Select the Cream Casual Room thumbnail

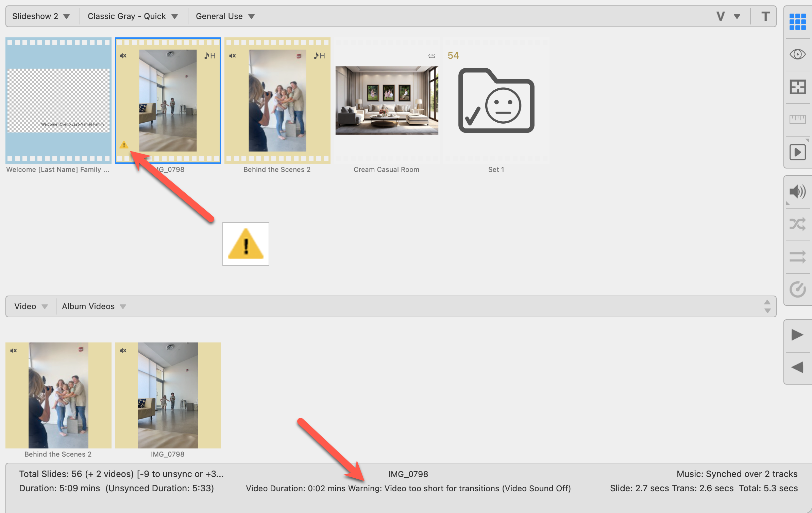[387, 101]
